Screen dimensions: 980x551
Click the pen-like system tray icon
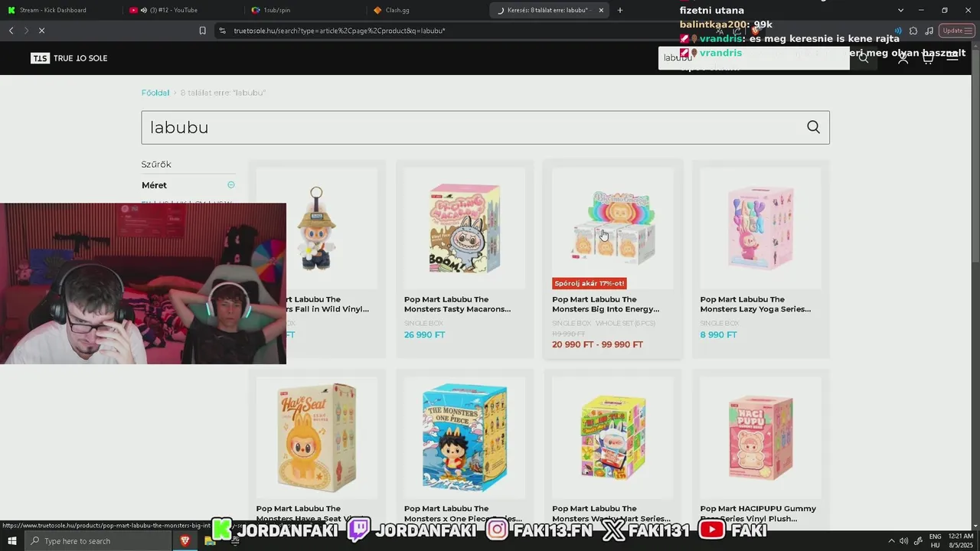(918, 541)
